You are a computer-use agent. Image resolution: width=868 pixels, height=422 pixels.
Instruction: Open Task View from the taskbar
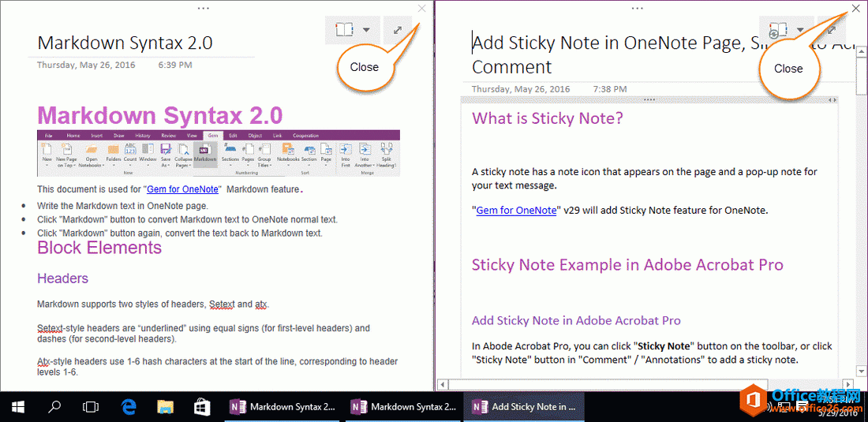click(90, 408)
